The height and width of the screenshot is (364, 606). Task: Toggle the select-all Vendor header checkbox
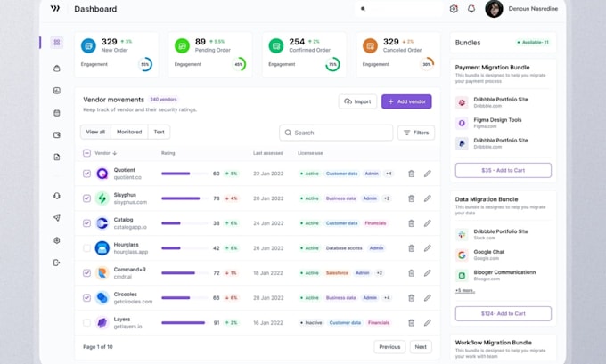86,153
